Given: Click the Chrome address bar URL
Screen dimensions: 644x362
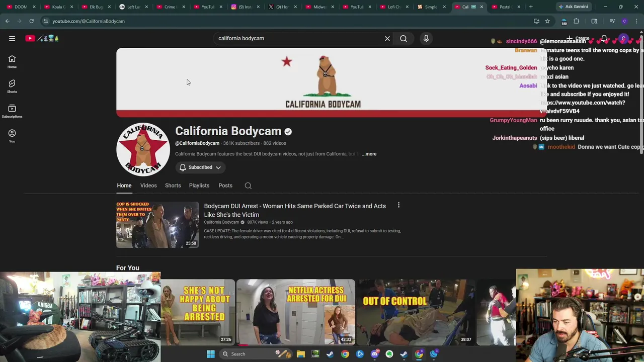Looking at the screenshot, I should [x=89, y=21].
